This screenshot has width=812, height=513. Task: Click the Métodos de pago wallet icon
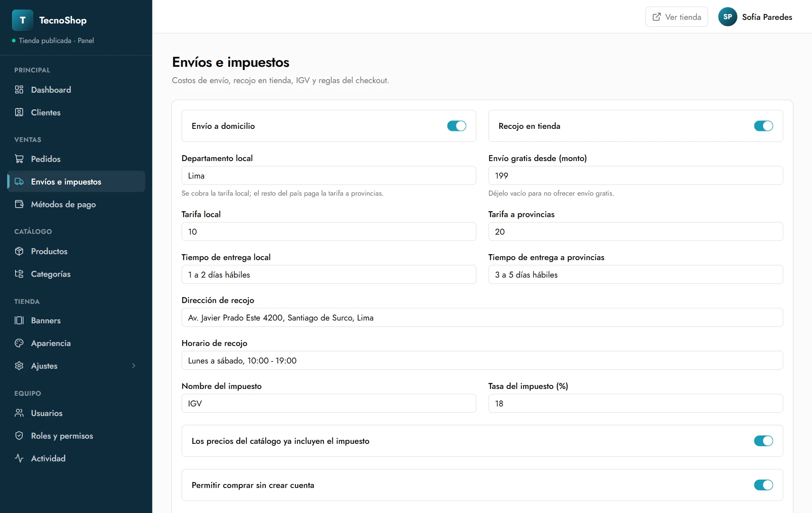(19, 204)
